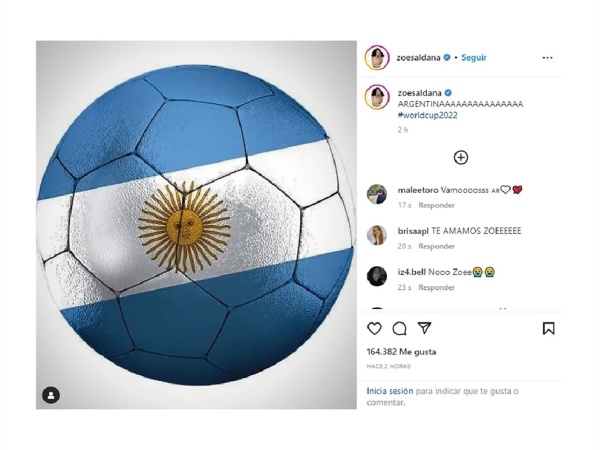
Task: Save post with bookmark icon
Action: click(548, 329)
